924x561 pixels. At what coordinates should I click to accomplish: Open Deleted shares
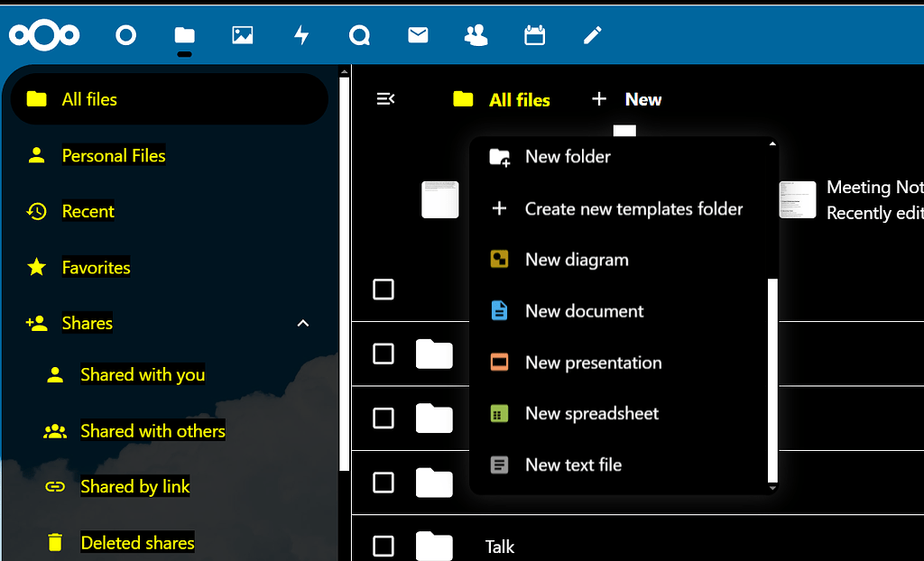click(x=137, y=543)
